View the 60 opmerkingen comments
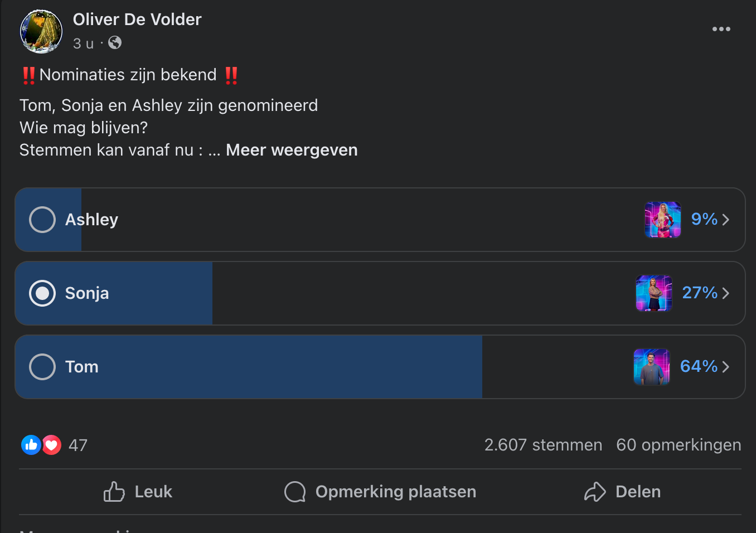756x533 pixels. (679, 445)
